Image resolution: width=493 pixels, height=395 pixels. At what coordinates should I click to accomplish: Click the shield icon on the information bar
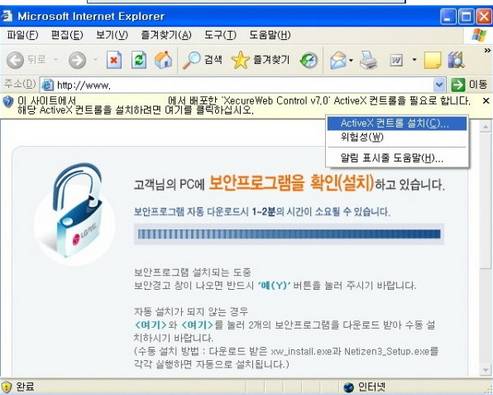tap(8, 101)
